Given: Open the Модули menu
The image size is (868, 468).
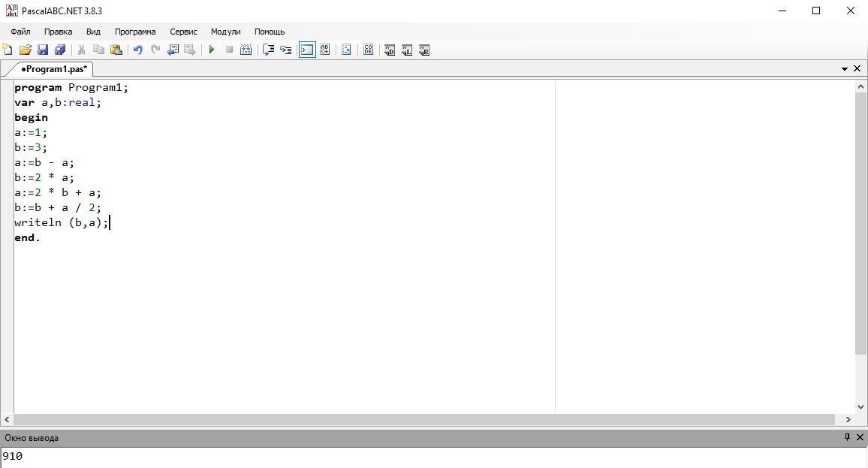Looking at the screenshot, I should click(x=226, y=32).
